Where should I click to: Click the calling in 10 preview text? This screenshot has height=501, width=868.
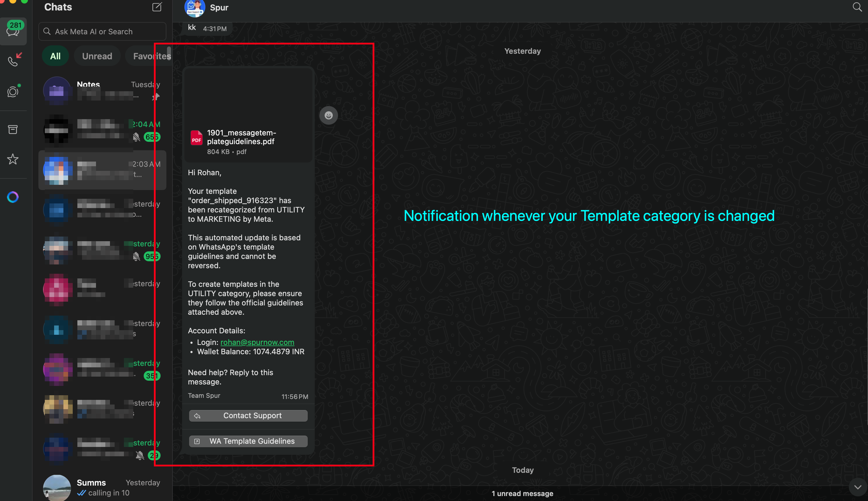click(x=109, y=493)
